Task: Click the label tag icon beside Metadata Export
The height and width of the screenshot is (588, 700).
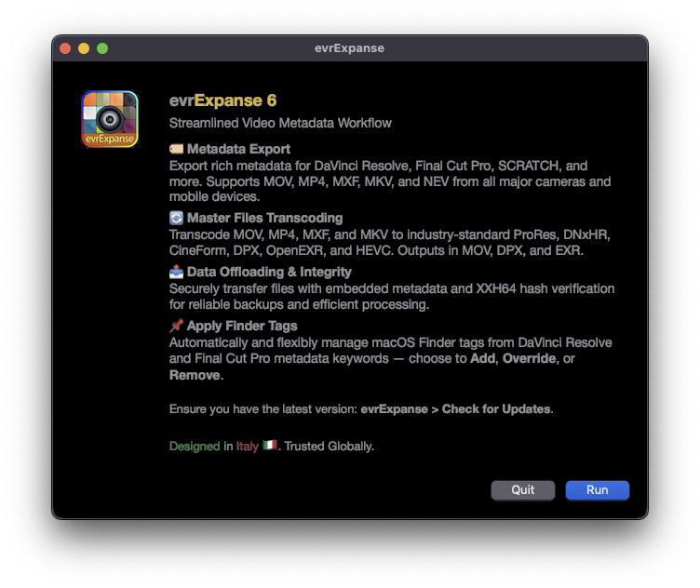Action: (x=177, y=149)
